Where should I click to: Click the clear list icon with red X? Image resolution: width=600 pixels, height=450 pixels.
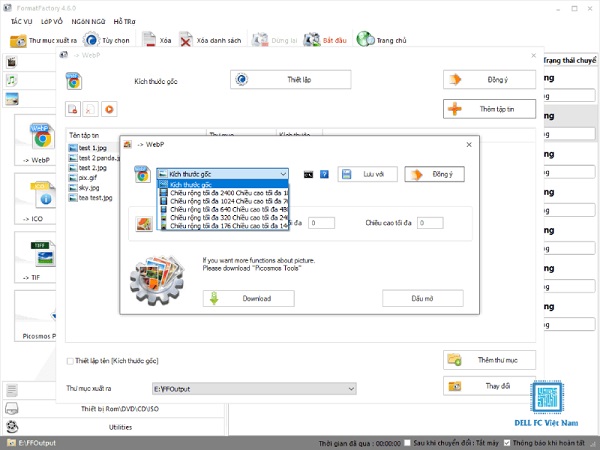click(x=91, y=109)
